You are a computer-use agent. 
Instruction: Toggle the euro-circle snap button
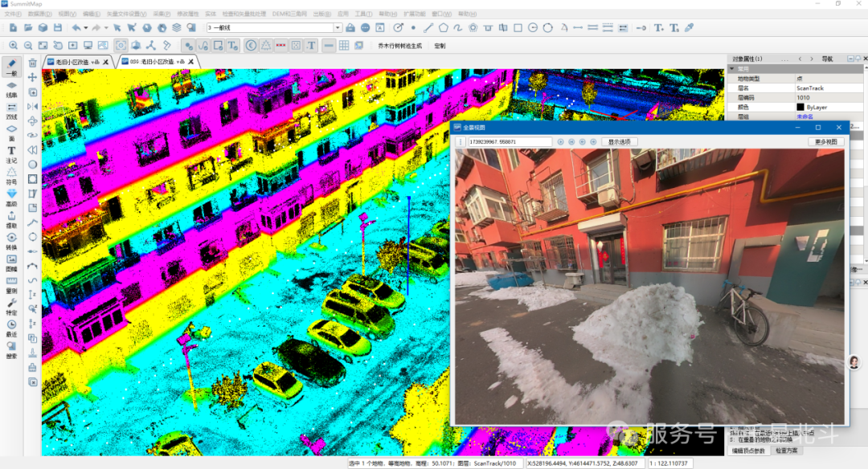click(251, 45)
